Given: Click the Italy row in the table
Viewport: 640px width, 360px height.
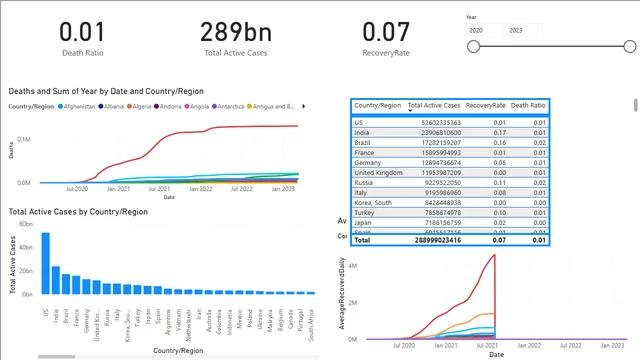Looking at the screenshot, I should click(x=450, y=193).
